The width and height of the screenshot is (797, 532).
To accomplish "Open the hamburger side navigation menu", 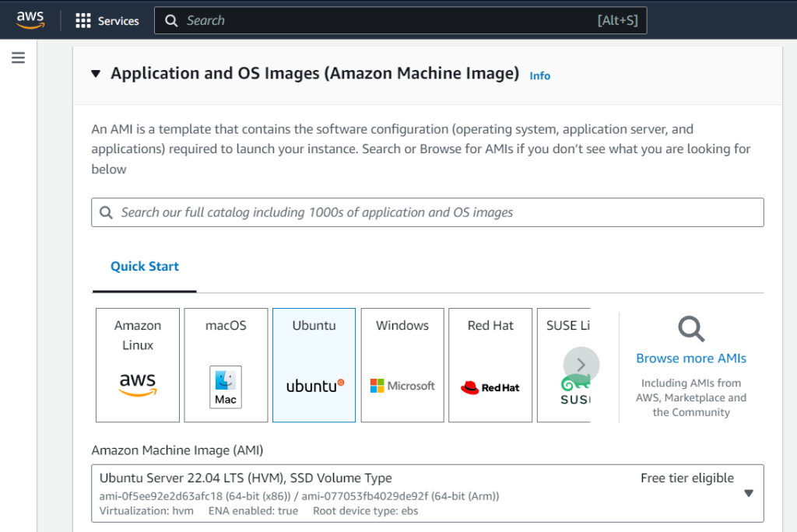I will (19, 58).
